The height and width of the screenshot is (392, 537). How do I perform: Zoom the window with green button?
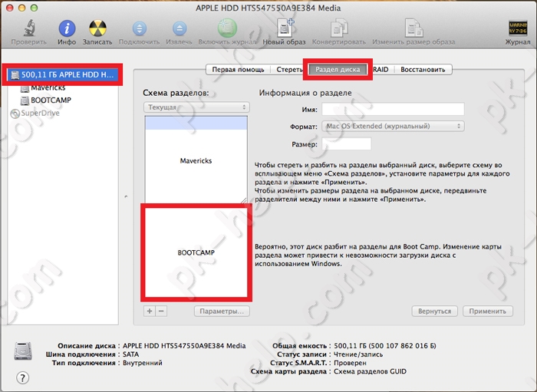coord(34,8)
